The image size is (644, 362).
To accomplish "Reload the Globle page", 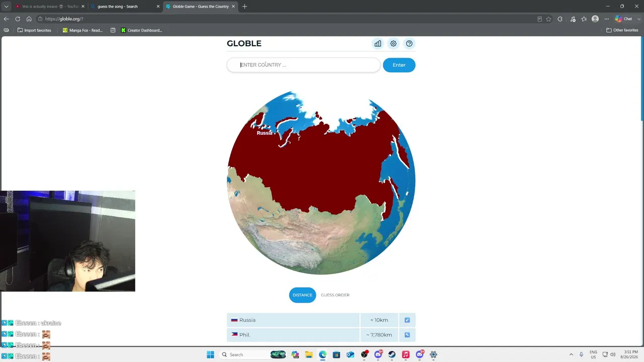I will (18, 19).
